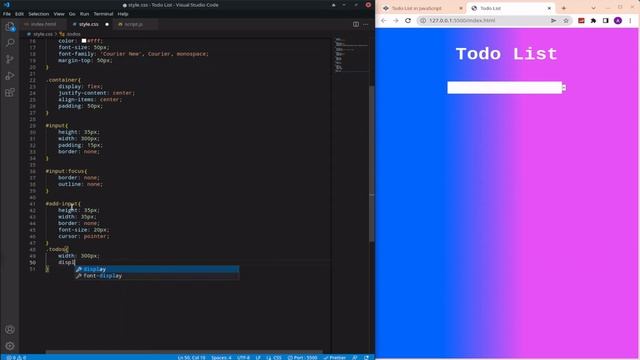Screen dimensions: 640x360
Task: Open the View menu
Action: [x=59, y=14]
